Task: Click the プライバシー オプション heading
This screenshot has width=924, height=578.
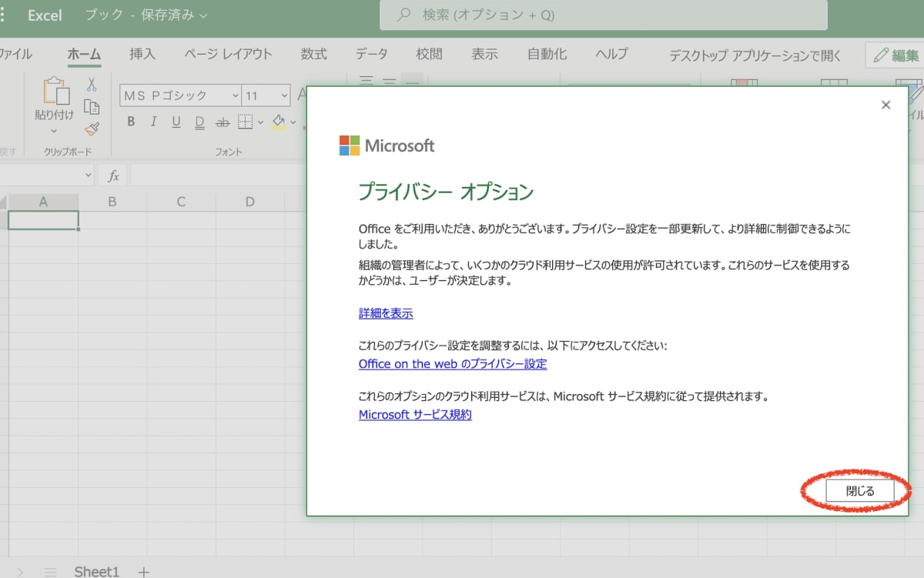Action: [x=446, y=192]
